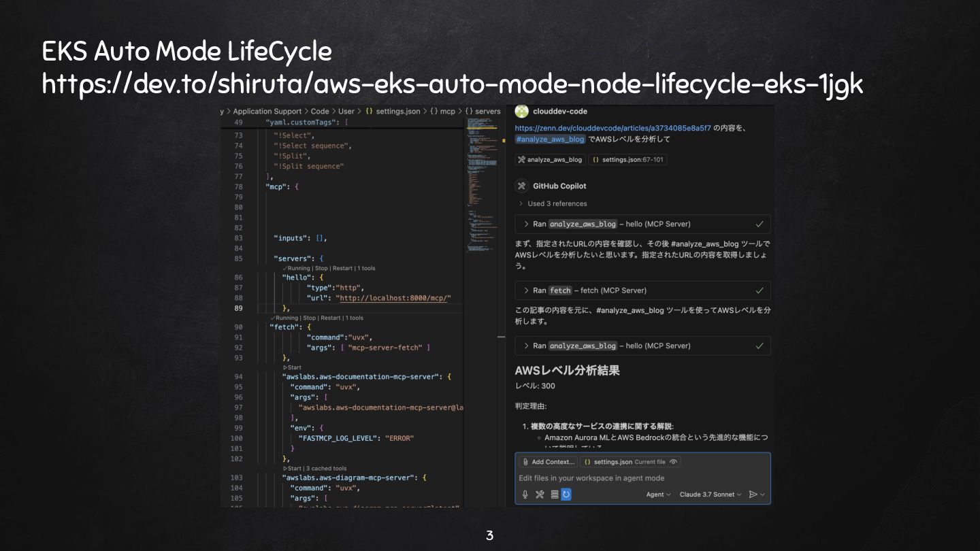Click the "servers": { line
The width and height of the screenshot is (980, 551).
click(299, 258)
